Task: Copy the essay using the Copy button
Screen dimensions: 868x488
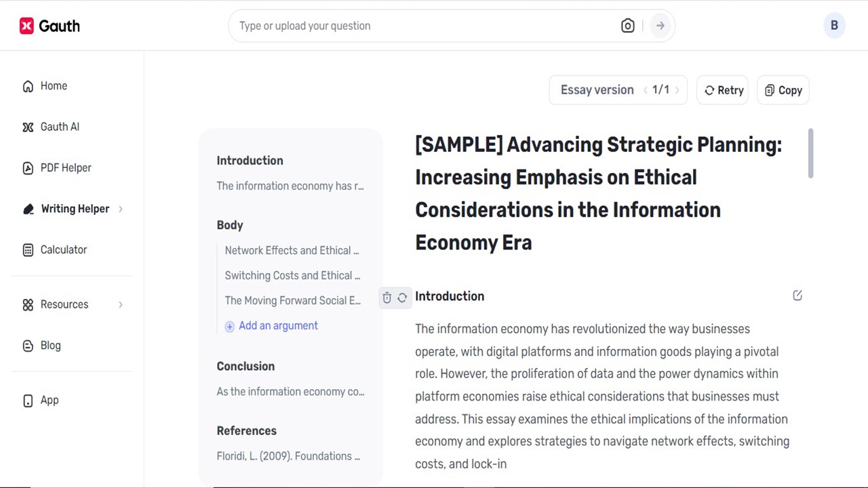Action: (783, 89)
